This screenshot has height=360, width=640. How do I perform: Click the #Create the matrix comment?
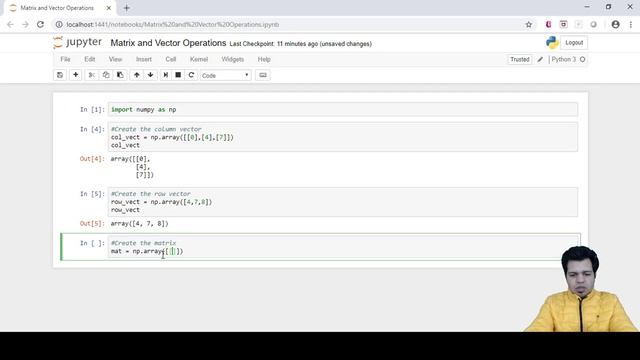[x=143, y=243]
